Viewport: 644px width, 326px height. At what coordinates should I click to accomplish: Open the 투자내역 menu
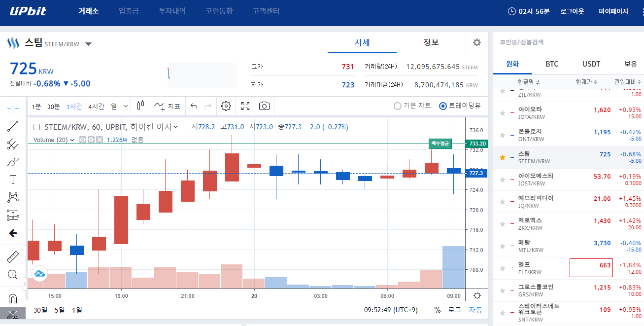click(x=172, y=11)
